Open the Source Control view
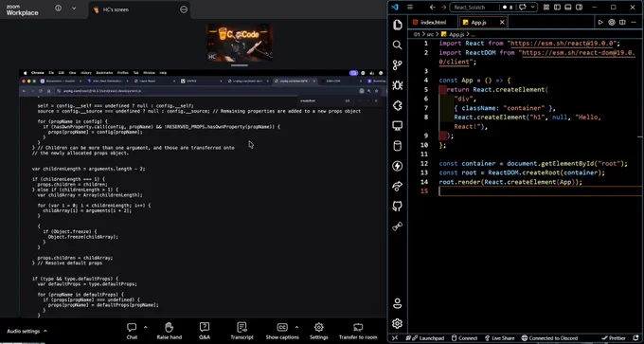The height and width of the screenshot is (344, 644). point(397,65)
